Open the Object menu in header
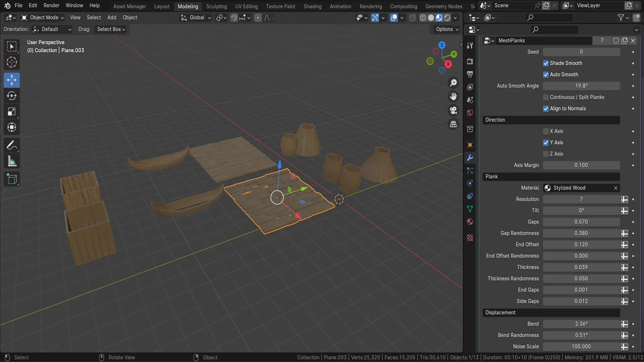The height and width of the screenshot is (362, 644). coord(130,18)
